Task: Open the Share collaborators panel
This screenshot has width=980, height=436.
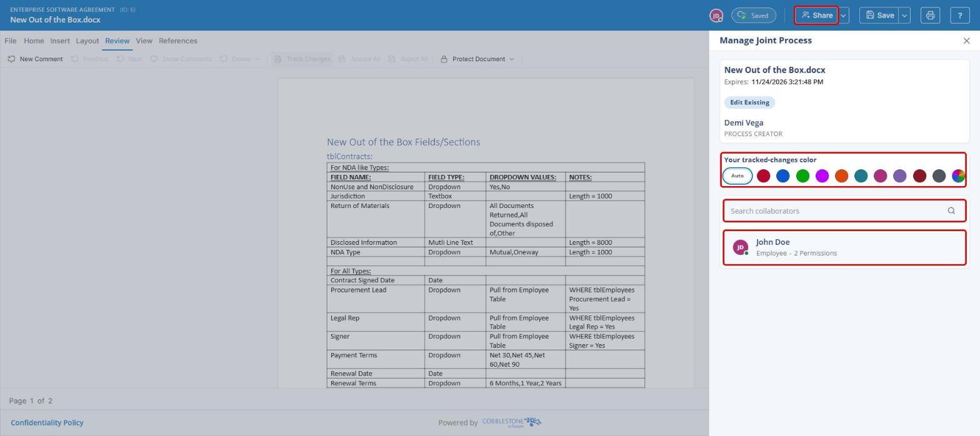Action: click(816, 15)
